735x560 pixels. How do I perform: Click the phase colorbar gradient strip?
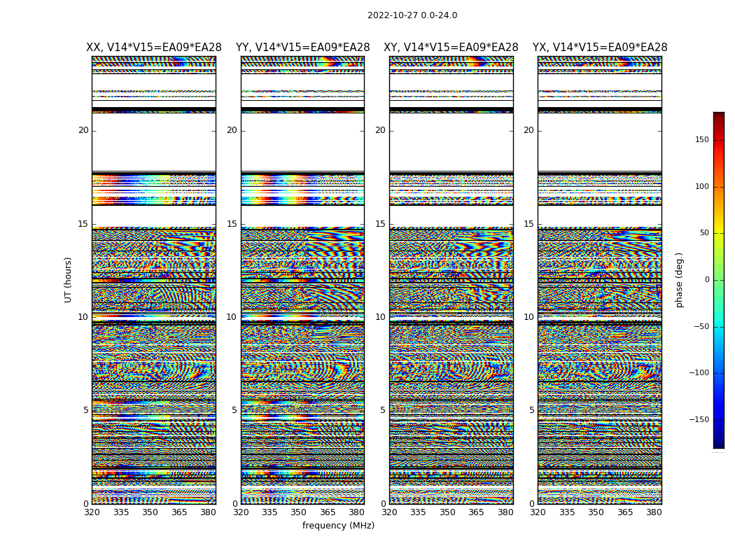click(719, 280)
